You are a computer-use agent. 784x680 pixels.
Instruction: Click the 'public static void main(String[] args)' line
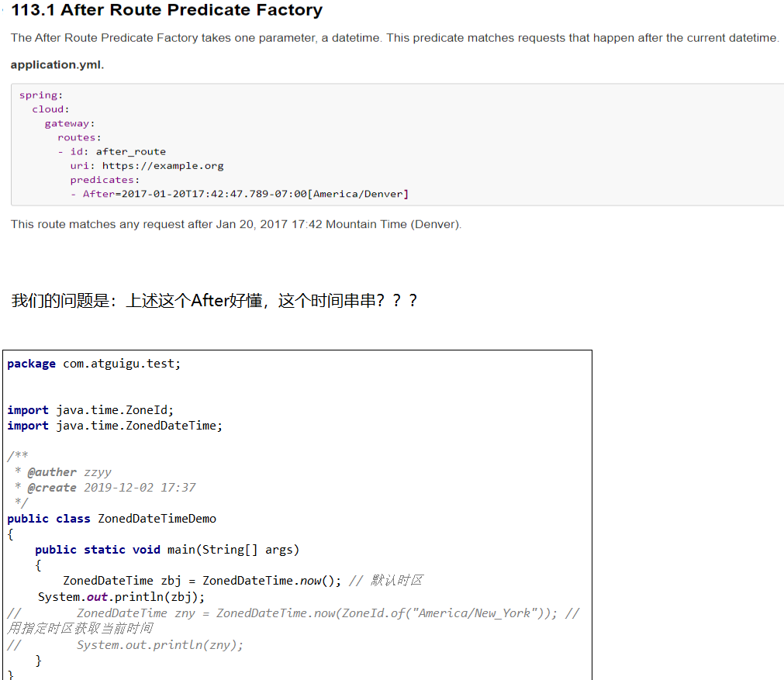(167, 550)
